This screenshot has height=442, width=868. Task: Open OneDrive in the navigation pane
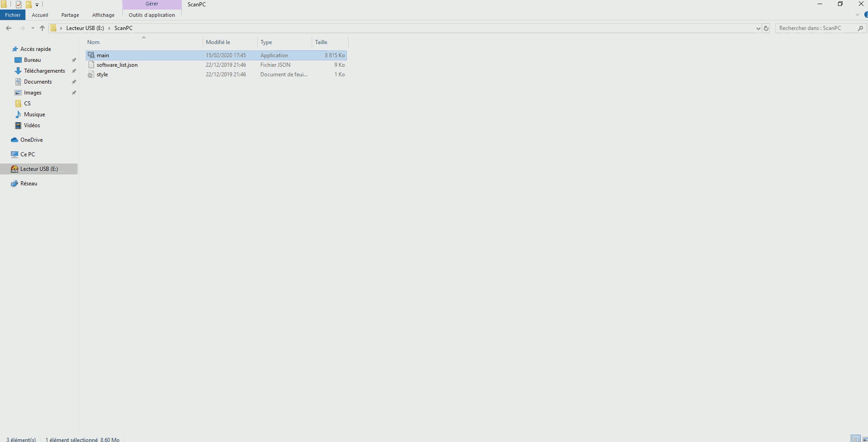click(x=31, y=140)
